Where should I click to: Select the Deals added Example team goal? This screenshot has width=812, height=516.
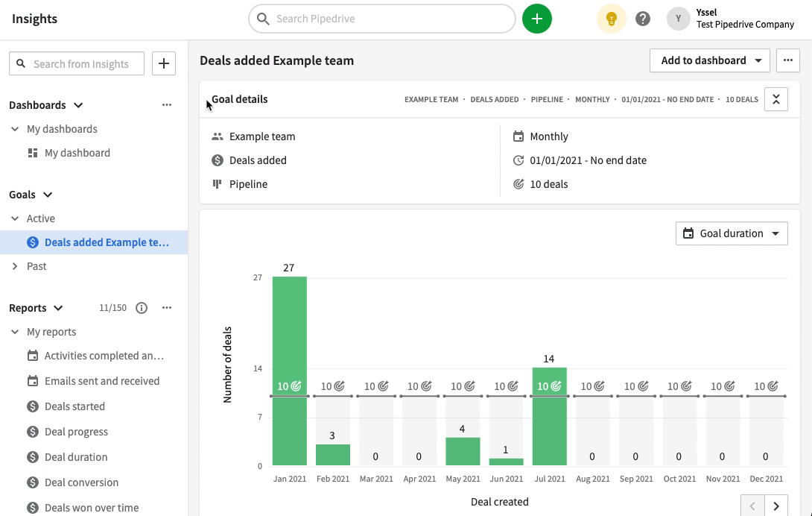(94, 242)
